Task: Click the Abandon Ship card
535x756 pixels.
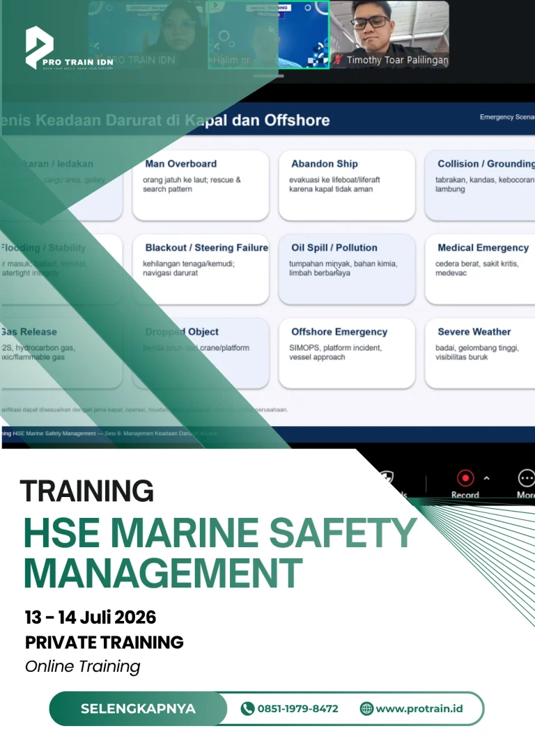Action: [x=347, y=185]
